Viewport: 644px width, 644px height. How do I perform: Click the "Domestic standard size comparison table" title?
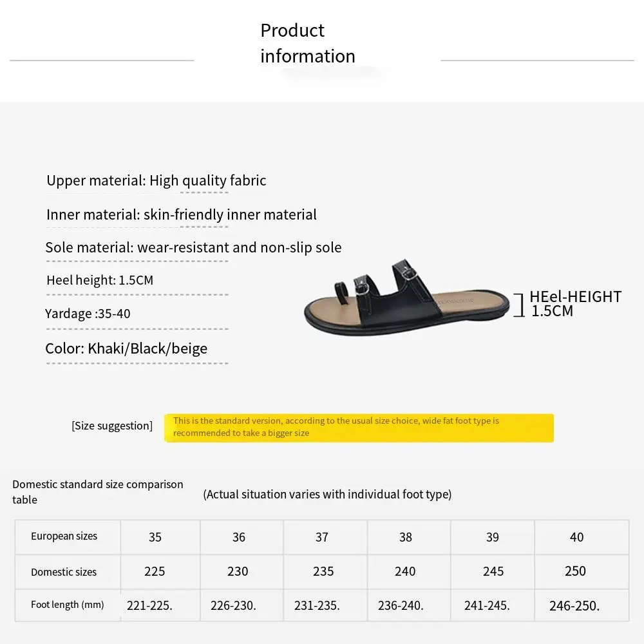click(98, 491)
